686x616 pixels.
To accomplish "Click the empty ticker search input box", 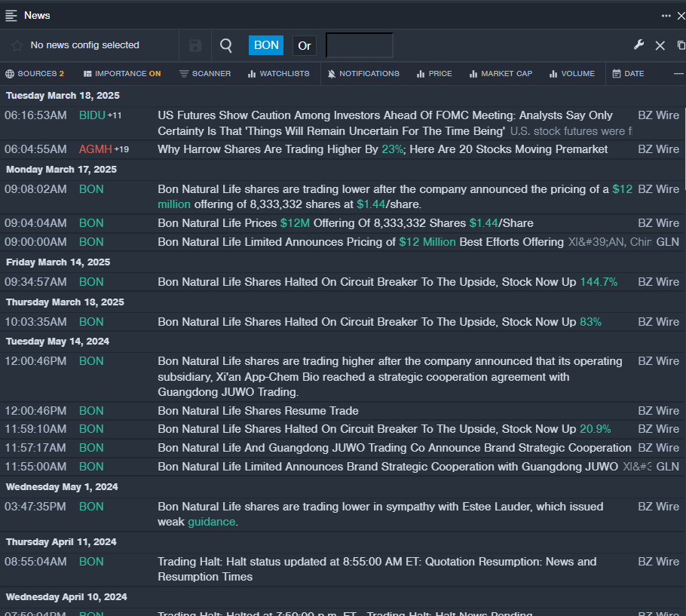I will coord(360,45).
